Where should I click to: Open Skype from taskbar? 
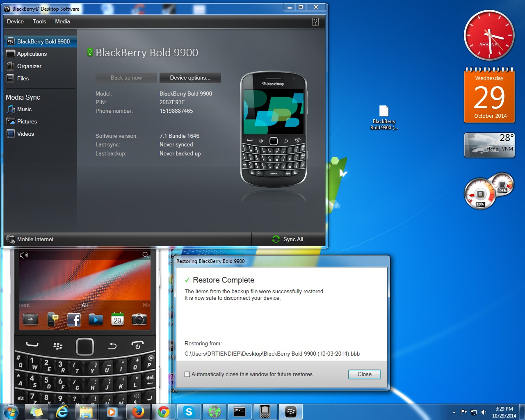(x=189, y=412)
